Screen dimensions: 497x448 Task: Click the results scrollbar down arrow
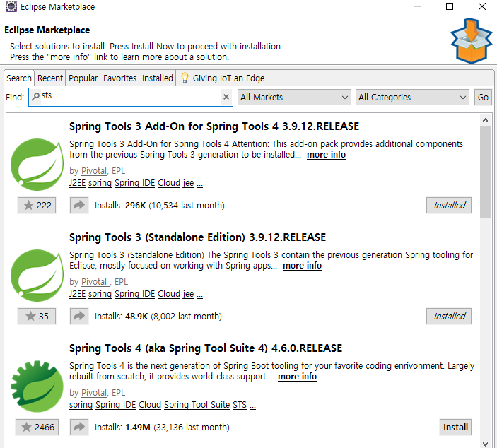click(485, 444)
